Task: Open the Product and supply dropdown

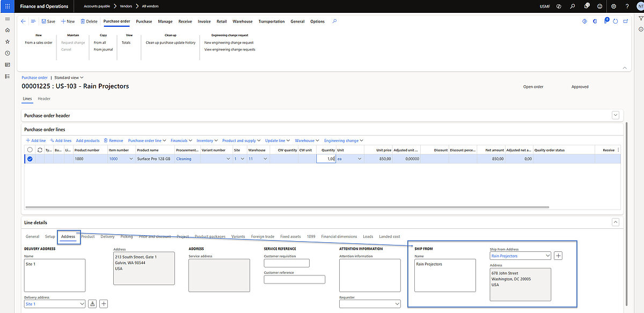Action: [241, 140]
